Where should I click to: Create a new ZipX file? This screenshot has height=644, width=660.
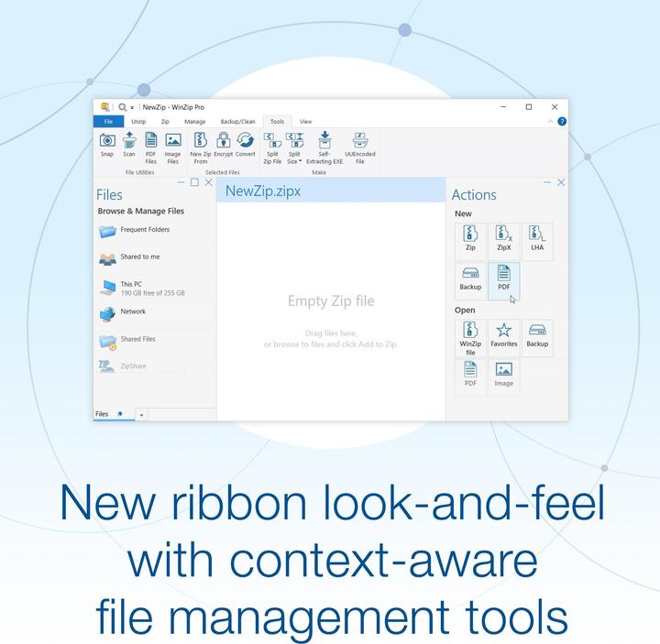(x=503, y=242)
